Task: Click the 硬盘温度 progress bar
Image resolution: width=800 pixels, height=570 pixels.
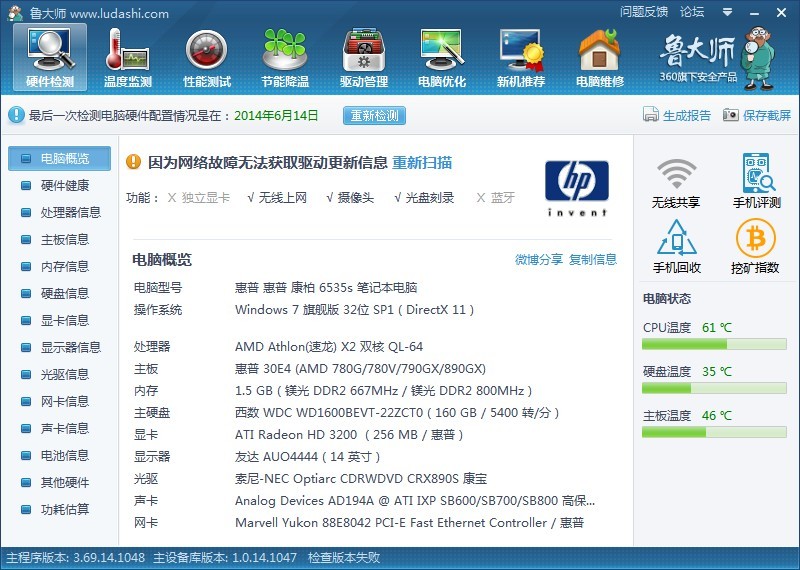Action: coord(714,388)
